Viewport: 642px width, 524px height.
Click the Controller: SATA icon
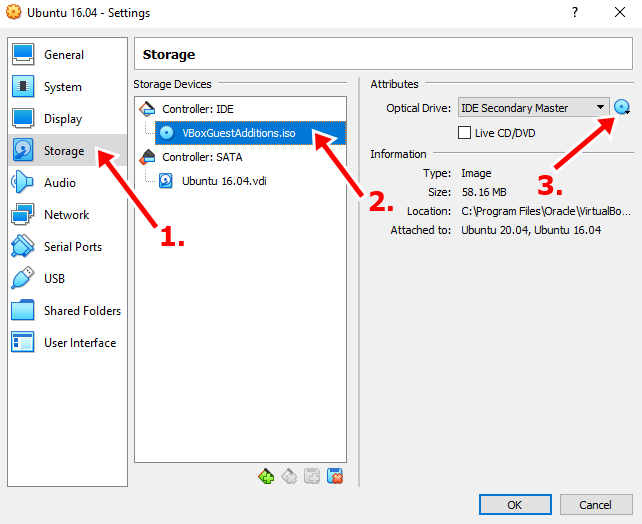(146, 157)
